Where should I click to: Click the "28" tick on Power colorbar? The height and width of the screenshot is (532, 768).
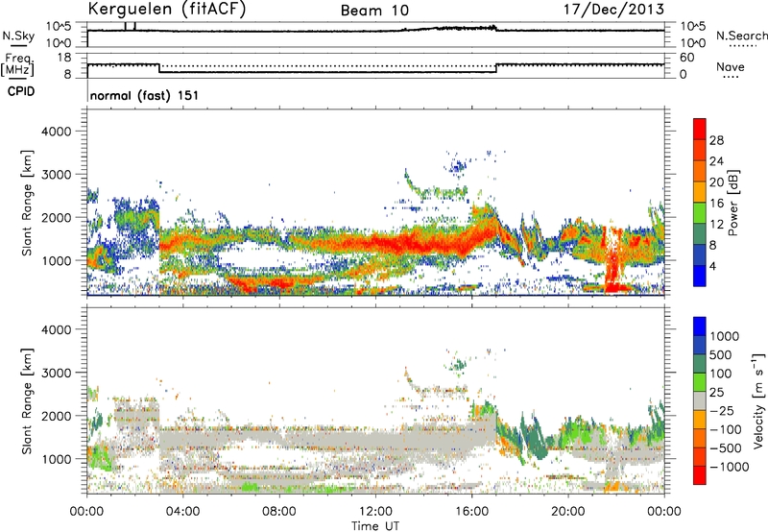tap(716, 140)
